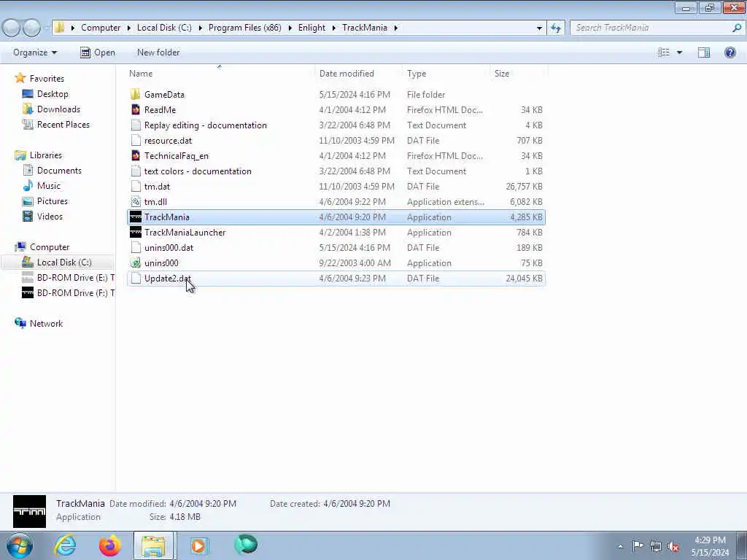The width and height of the screenshot is (747, 560).
Task: Select the TrackMania application icon in list
Action: coord(135,217)
